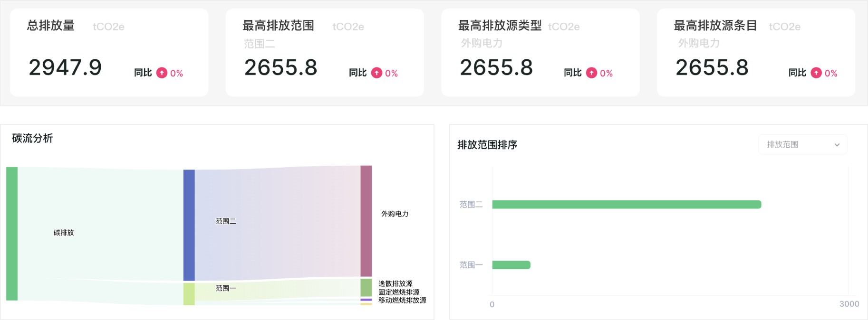Select the 范围二 bar in ranking chart

627,204
